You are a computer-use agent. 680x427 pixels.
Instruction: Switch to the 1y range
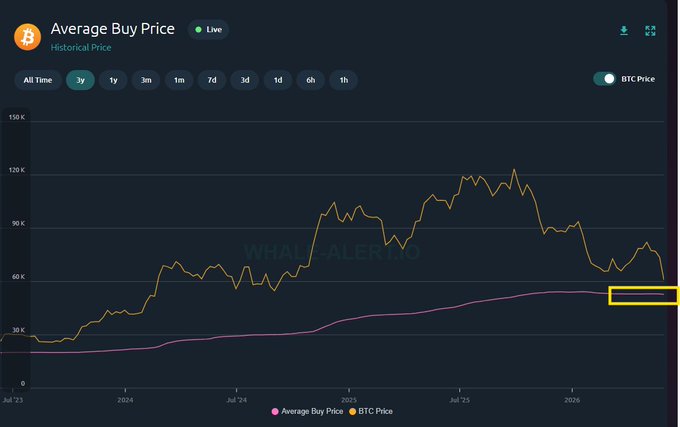(113, 80)
